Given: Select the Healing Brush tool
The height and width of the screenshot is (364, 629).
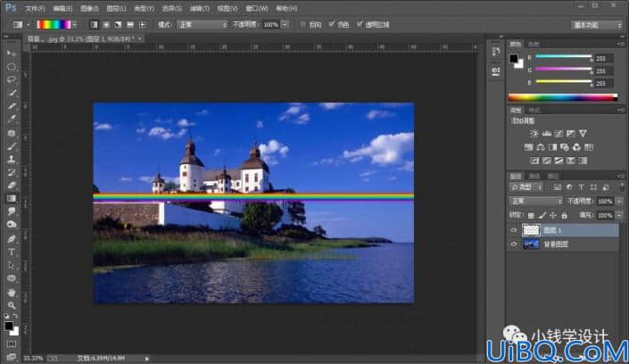Looking at the screenshot, I should (12, 133).
